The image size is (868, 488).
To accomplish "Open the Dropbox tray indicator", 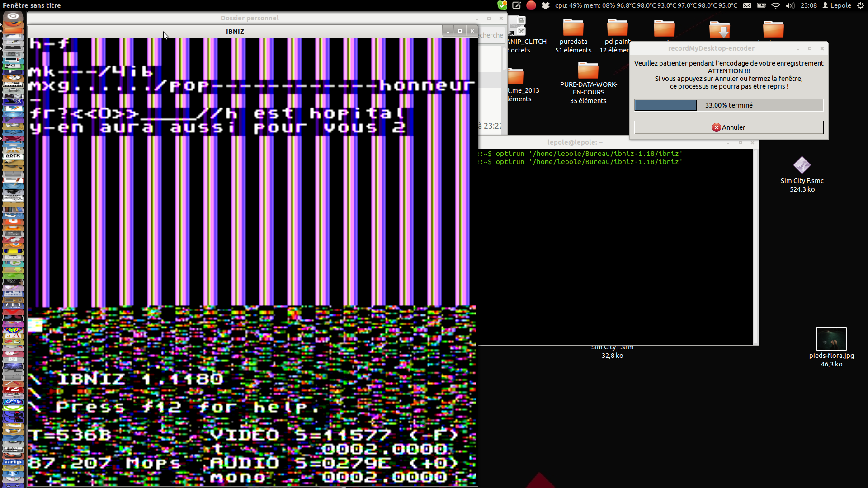I will pyautogui.click(x=546, y=5).
